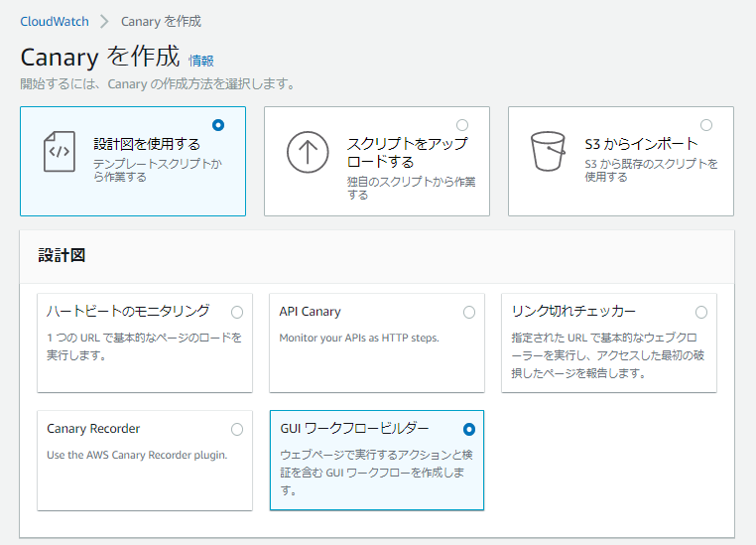
Task: Choose ハートビートのモニタリング radio option
Action: coord(237,312)
